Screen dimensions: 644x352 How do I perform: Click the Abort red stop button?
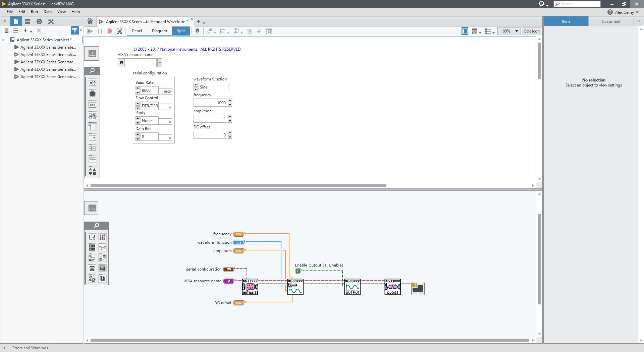click(109, 31)
